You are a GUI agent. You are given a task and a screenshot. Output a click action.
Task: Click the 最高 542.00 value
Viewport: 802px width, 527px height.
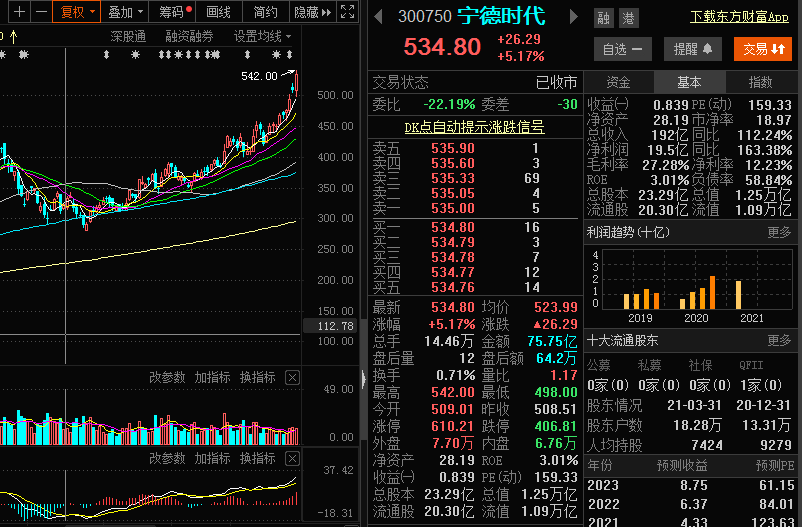pos(453,392)
